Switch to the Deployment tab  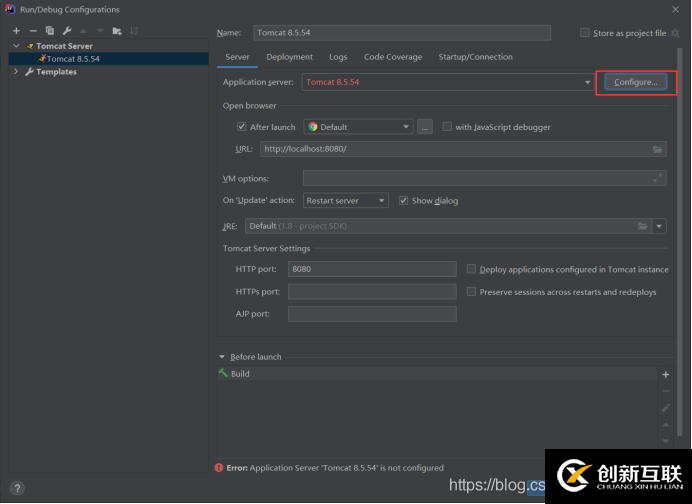coord(290,57)
